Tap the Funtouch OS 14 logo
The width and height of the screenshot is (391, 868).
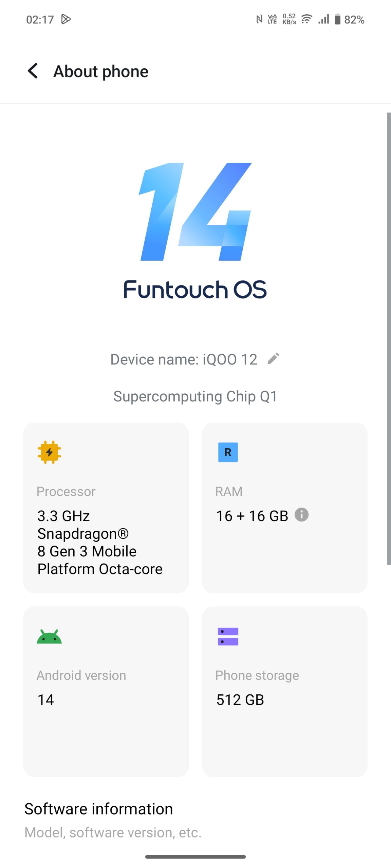point(195,231)
